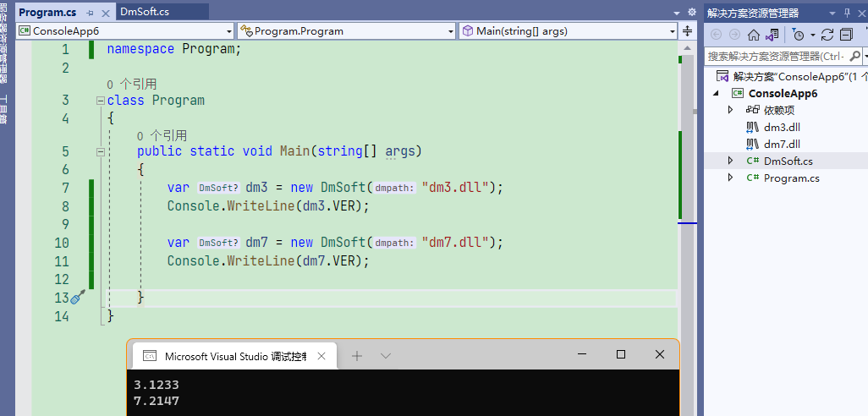Click the 0 个引用 link above Main

tap(162, 135)
